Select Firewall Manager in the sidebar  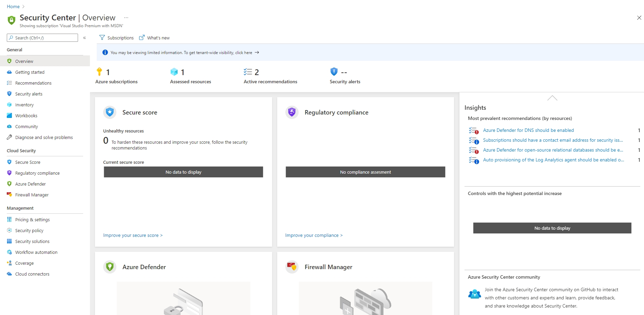32,195
